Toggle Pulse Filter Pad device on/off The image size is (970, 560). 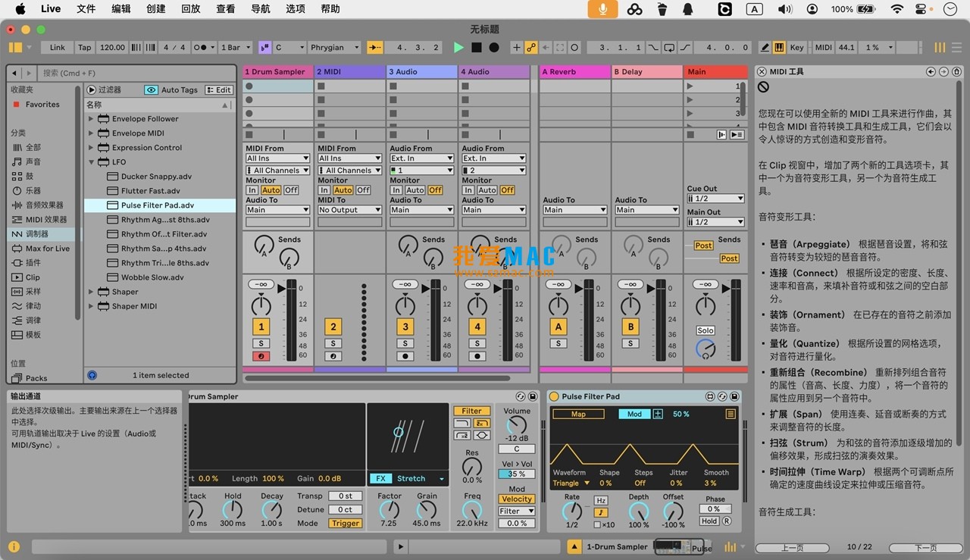554,396
